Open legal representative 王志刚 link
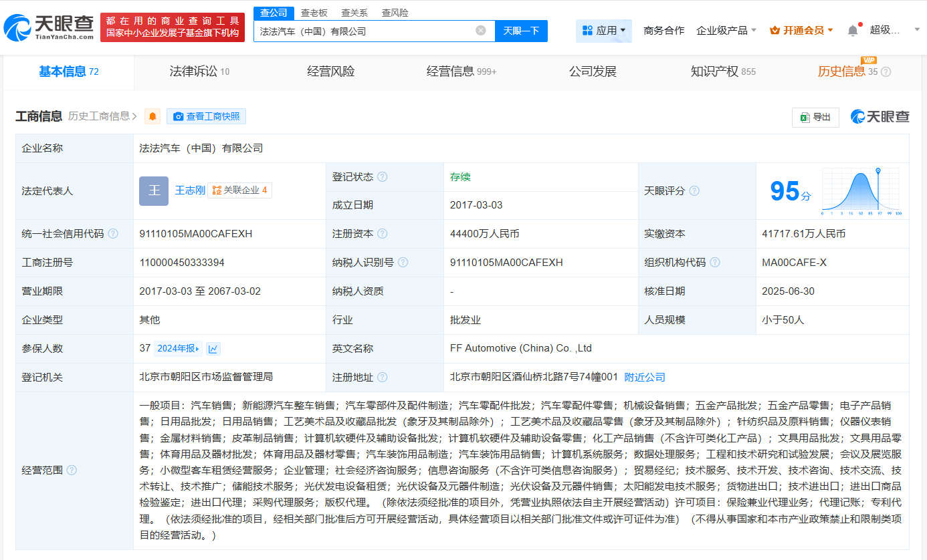927x560 pixels. (x=190, y=190)
